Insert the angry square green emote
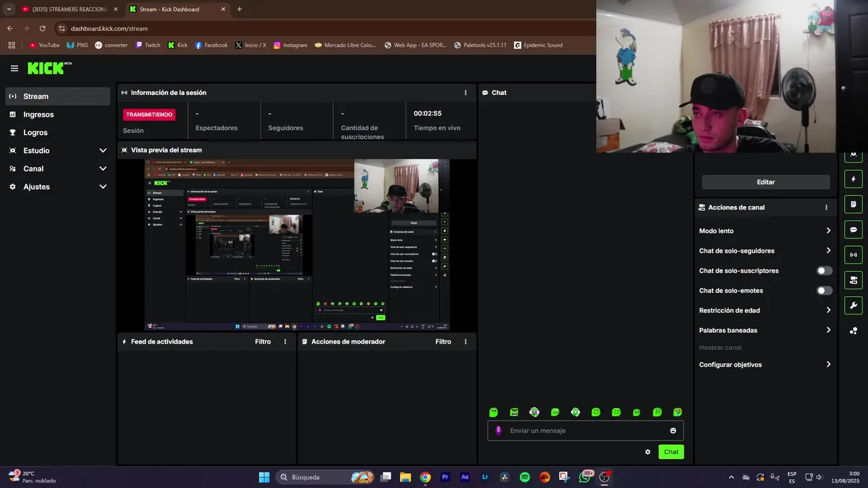868x488 pixels. point(514,412)
